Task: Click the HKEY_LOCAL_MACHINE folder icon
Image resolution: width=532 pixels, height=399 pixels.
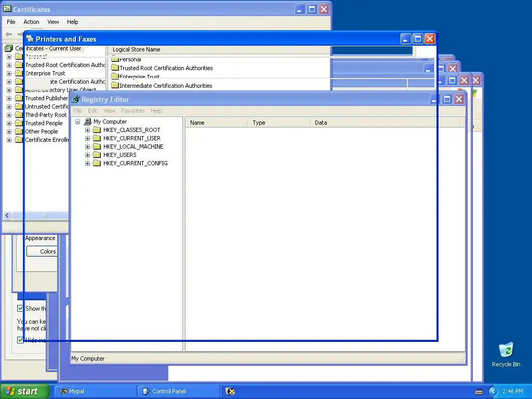Action: tap(97, 147)
